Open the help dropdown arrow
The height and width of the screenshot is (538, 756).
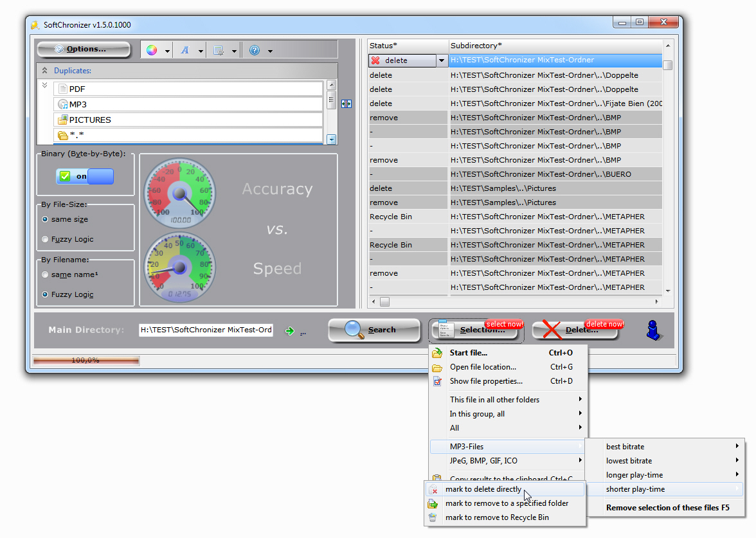tap(270, 51)
